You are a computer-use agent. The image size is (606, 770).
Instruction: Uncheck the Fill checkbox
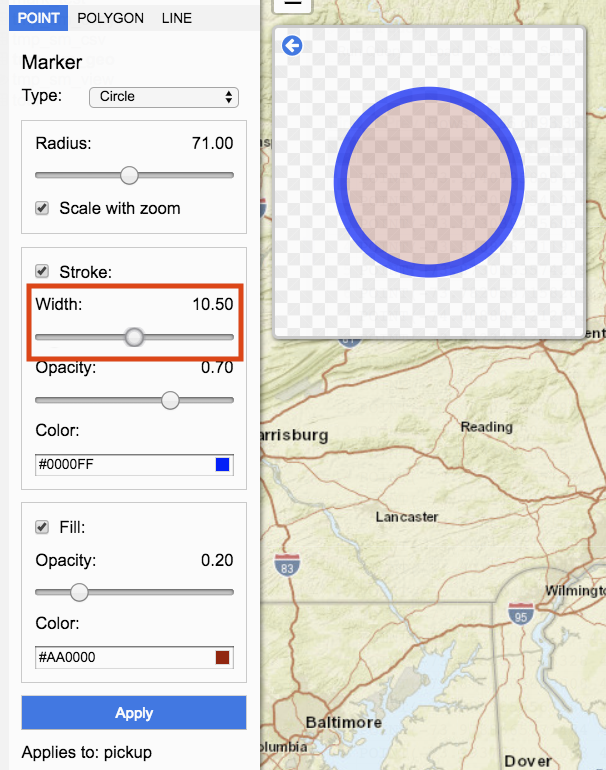[42, 527]
